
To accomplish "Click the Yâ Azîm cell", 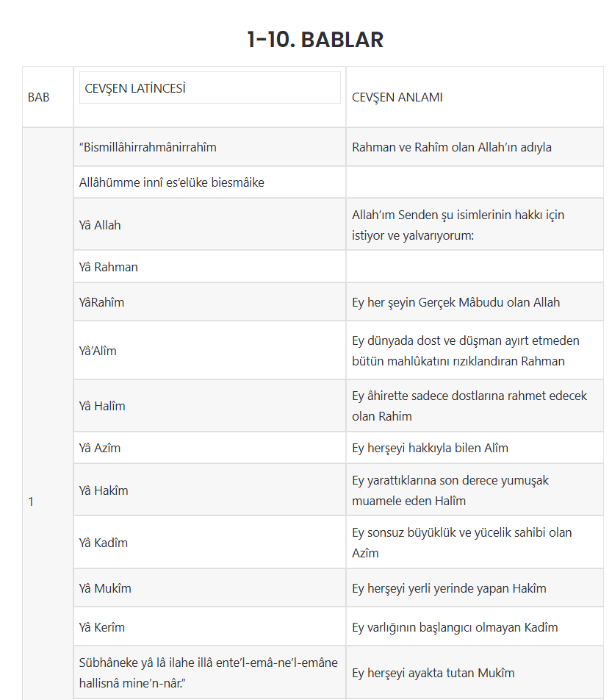I will coord(100,448).
